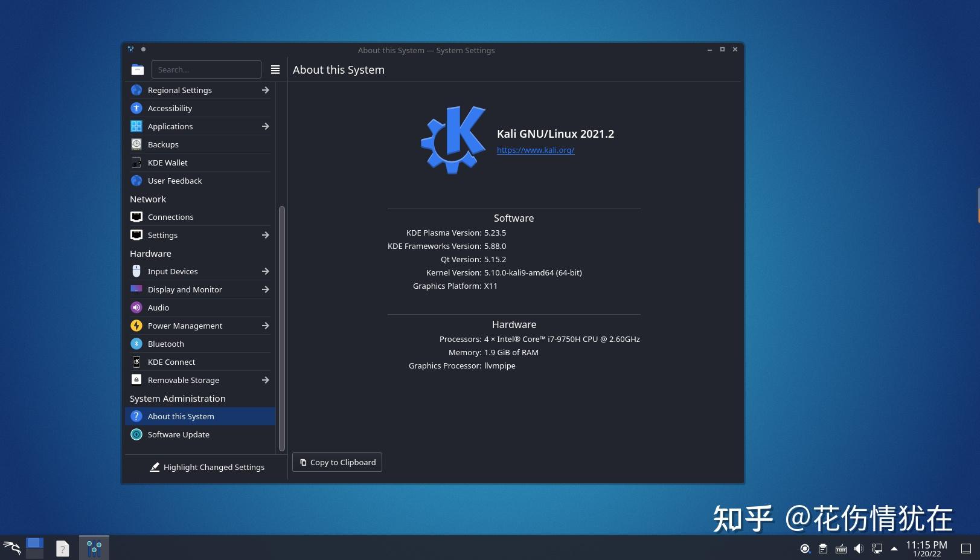
Task: Select Input Devices in the Hardware section
Action: 172,271
